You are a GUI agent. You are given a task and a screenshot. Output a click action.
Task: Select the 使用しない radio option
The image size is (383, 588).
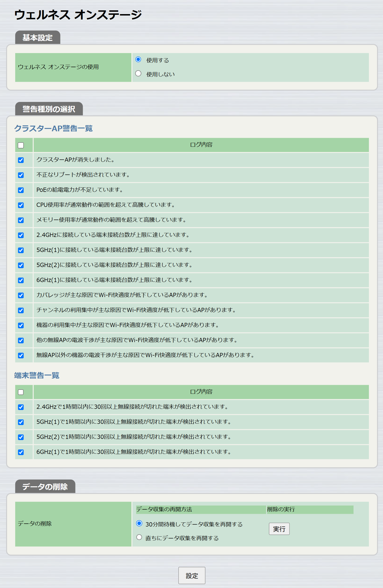point(138,73)
